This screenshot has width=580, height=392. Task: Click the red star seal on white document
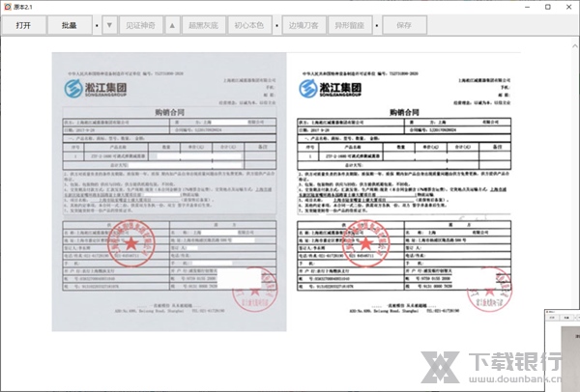(x=365, y=243)
